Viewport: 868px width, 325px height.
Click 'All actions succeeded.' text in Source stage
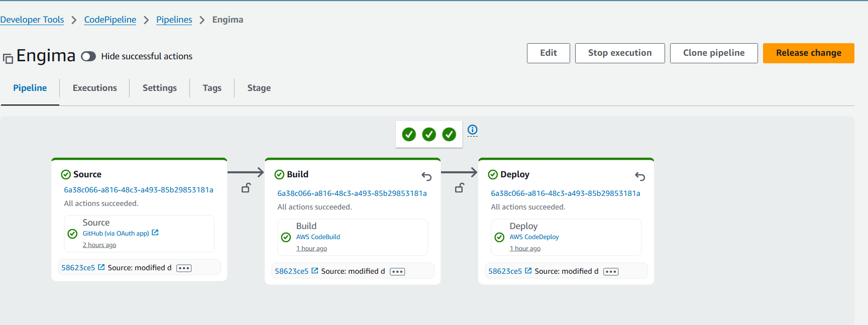tap(101, 203)
